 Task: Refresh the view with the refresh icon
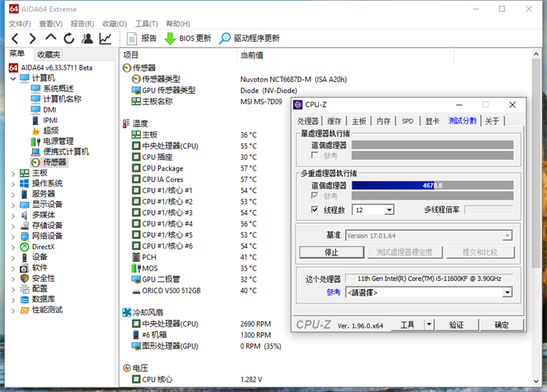click(x=69, y=38)
